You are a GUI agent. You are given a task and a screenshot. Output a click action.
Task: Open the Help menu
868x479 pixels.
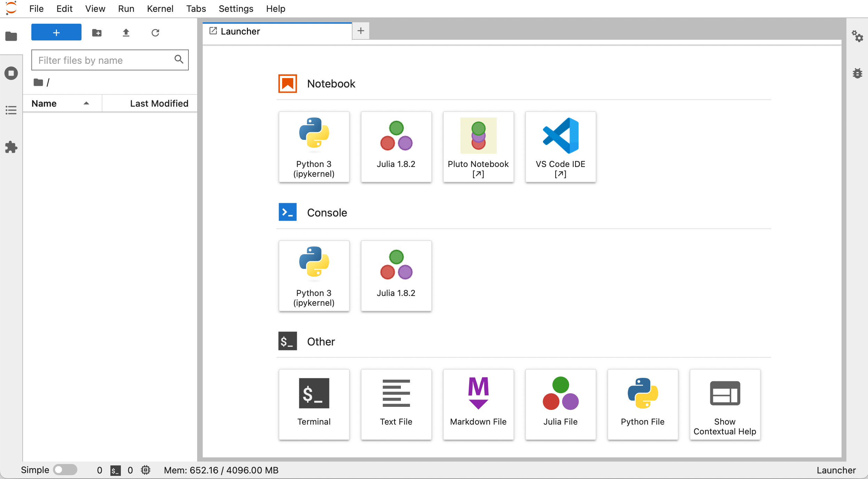[x=276, y=9]
